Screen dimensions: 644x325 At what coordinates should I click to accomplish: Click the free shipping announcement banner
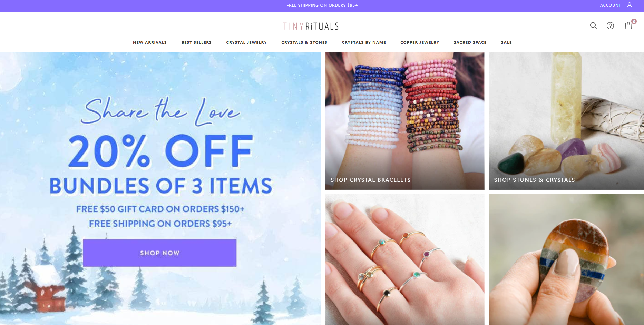(322, 5)
